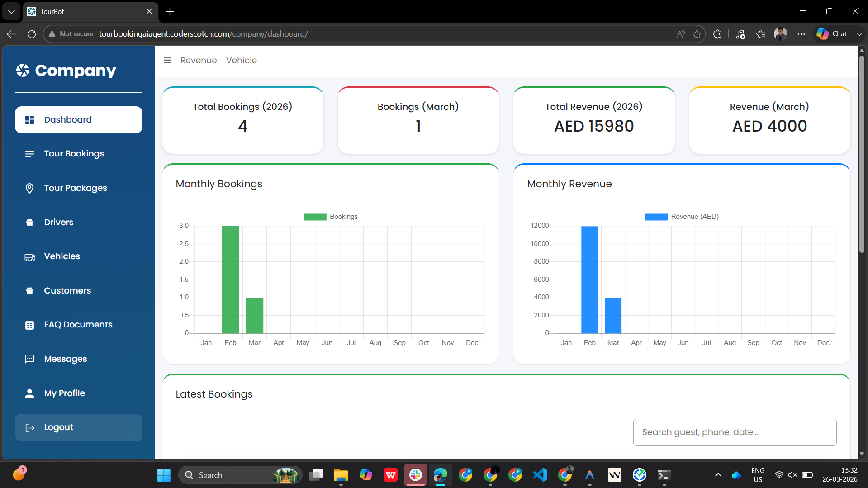Toggle the hamburger sidebar menu icon
Screen dimensions: 868x488
pos(168,60)
